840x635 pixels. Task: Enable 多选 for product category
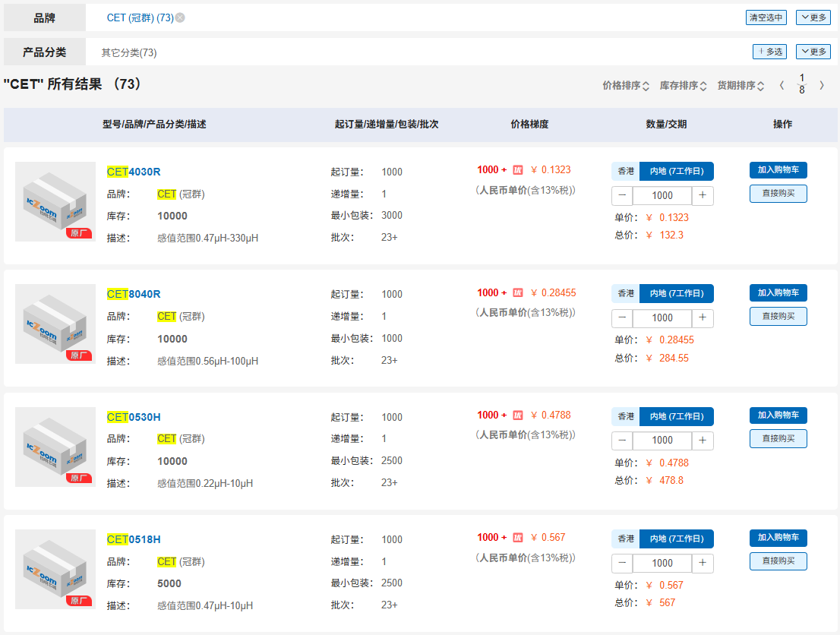[770, 52]
